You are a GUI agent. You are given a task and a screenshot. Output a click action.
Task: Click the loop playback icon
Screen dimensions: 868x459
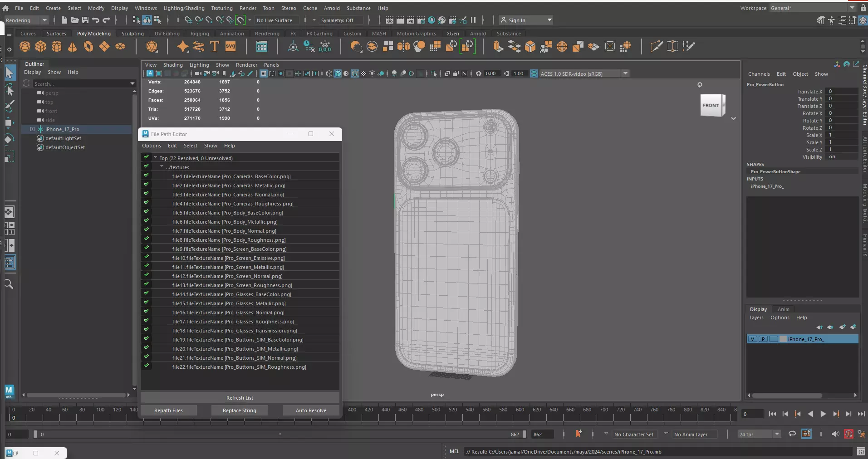(x=792, y=434)
